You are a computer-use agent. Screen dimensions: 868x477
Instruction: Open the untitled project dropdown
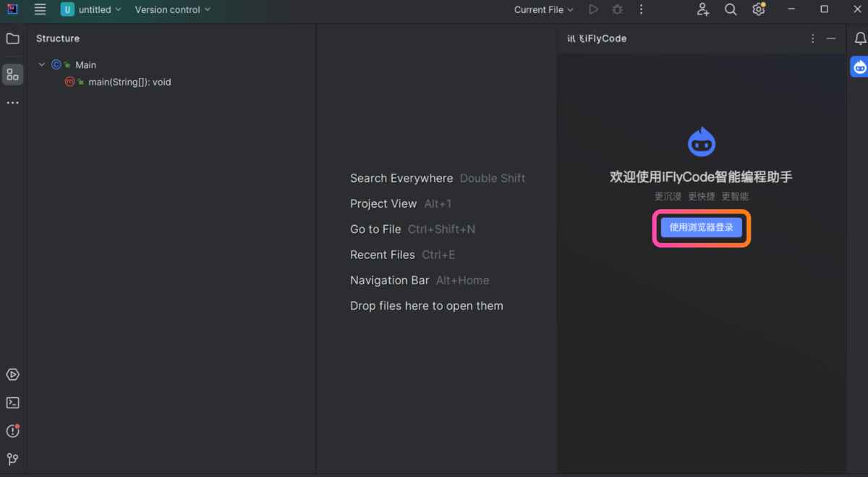click(92, 9)
